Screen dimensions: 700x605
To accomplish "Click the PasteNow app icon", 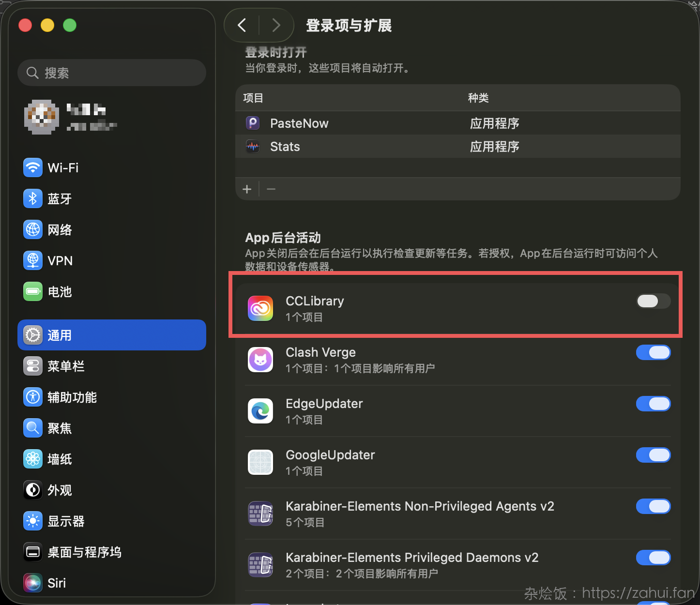I will (x=253, y=123).
